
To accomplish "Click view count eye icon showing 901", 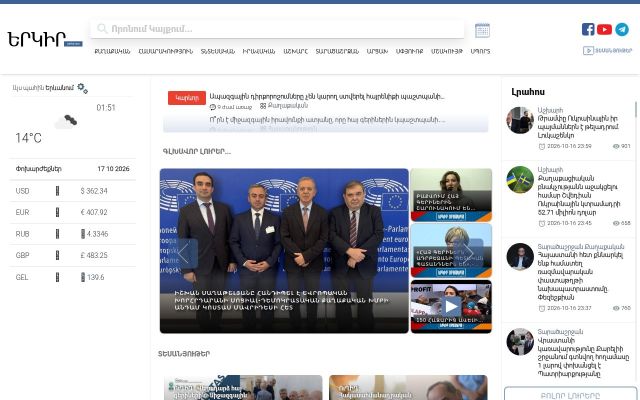I will click(x=616, y=146).
